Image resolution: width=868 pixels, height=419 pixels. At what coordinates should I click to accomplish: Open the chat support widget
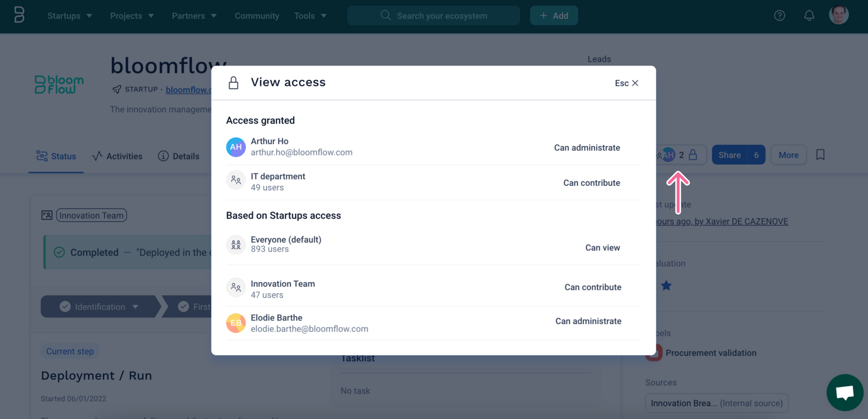[845, 392]
